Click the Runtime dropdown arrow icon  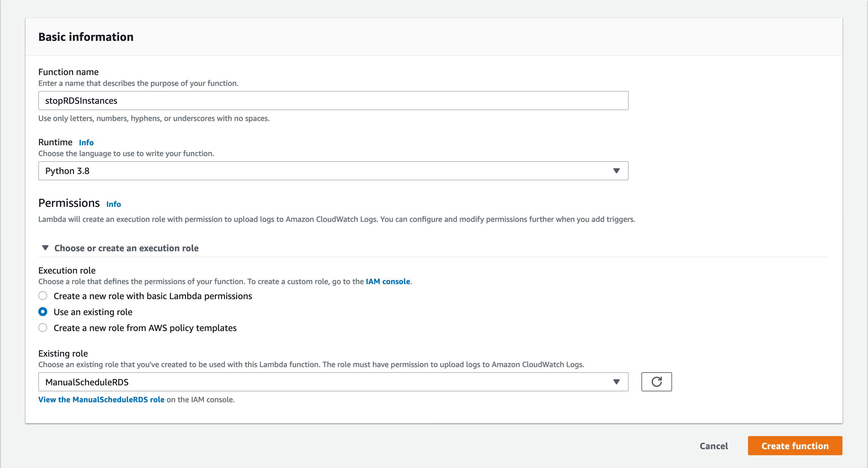click(616, 171)
